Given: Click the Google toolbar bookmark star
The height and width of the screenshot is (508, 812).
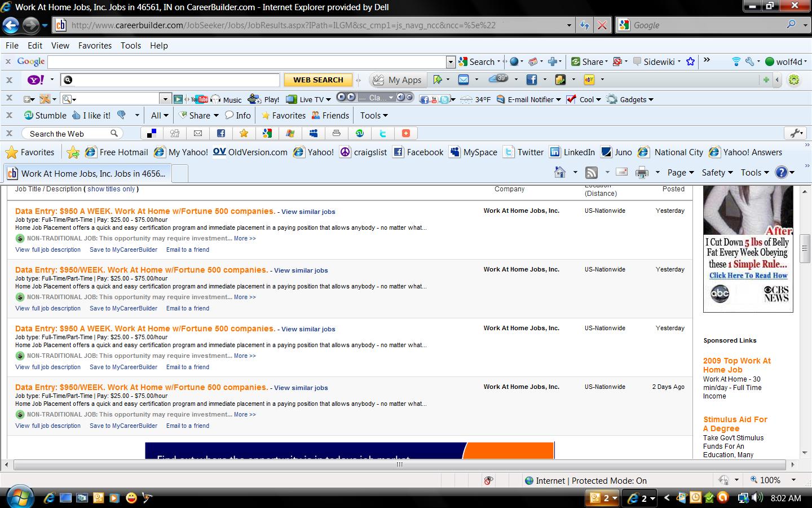Looking at the screenshot, I should click(x=690, y=62).
